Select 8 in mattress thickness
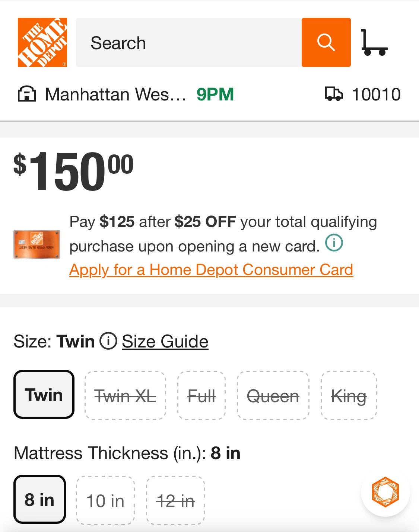 coord(39,499)
